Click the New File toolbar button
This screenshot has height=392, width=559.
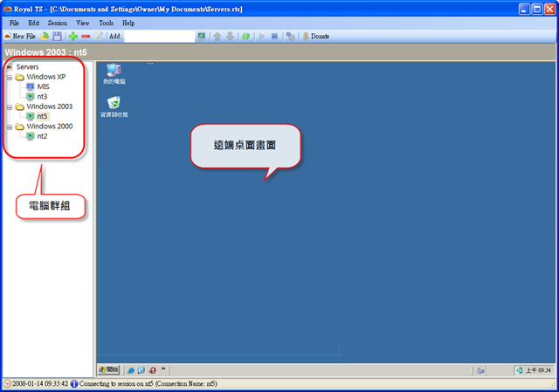click(21, 37)
